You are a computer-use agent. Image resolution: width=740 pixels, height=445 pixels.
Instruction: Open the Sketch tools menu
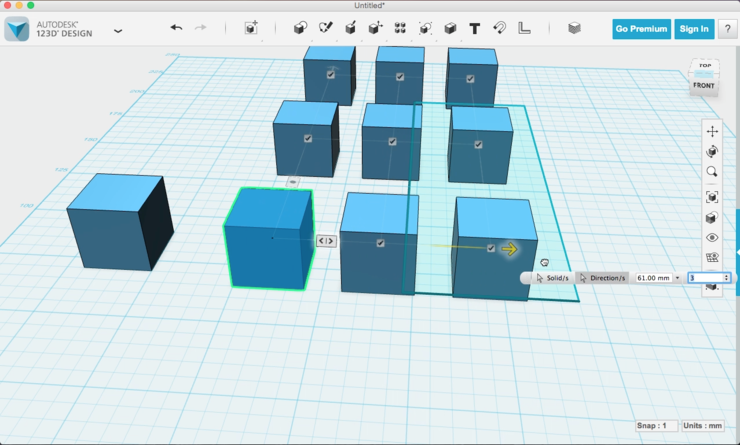pos(325,28)
